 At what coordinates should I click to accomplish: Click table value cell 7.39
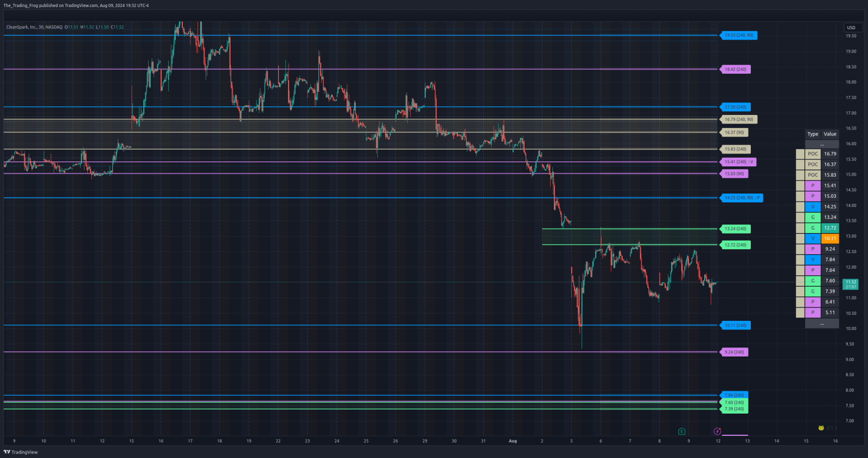[830, 291]
